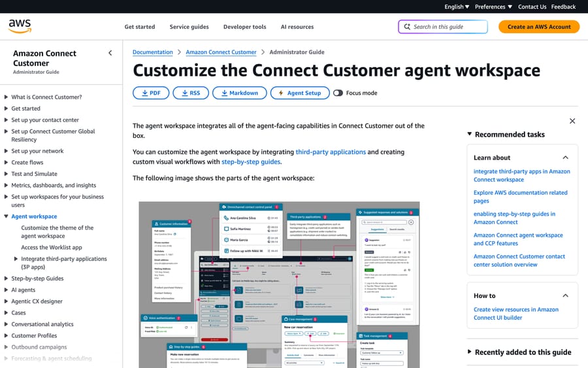
Task: Expand Conversational analytics section
Action: (6, 324)
